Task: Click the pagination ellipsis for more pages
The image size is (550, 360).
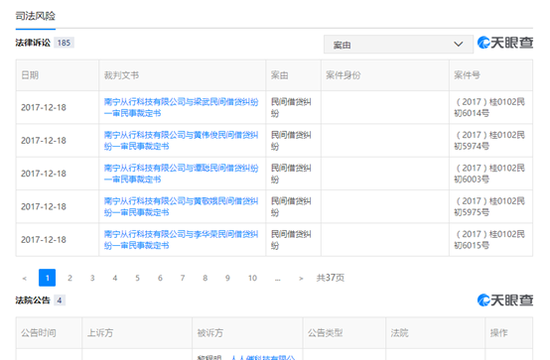Action: click(278, 279)
